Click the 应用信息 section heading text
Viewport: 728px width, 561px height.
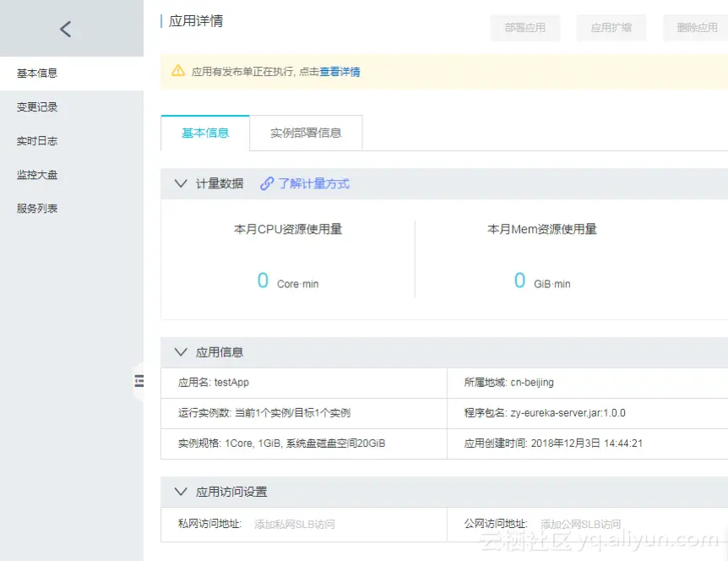(220, 352)
